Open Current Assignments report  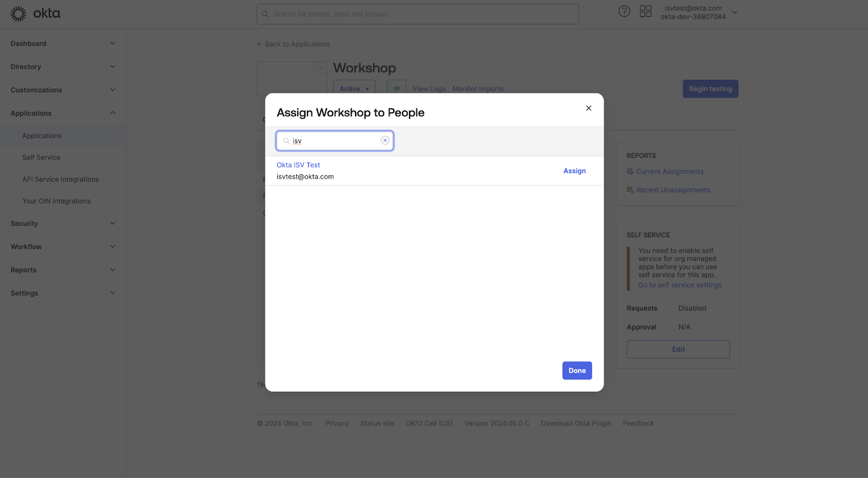[x=670, y=171]
